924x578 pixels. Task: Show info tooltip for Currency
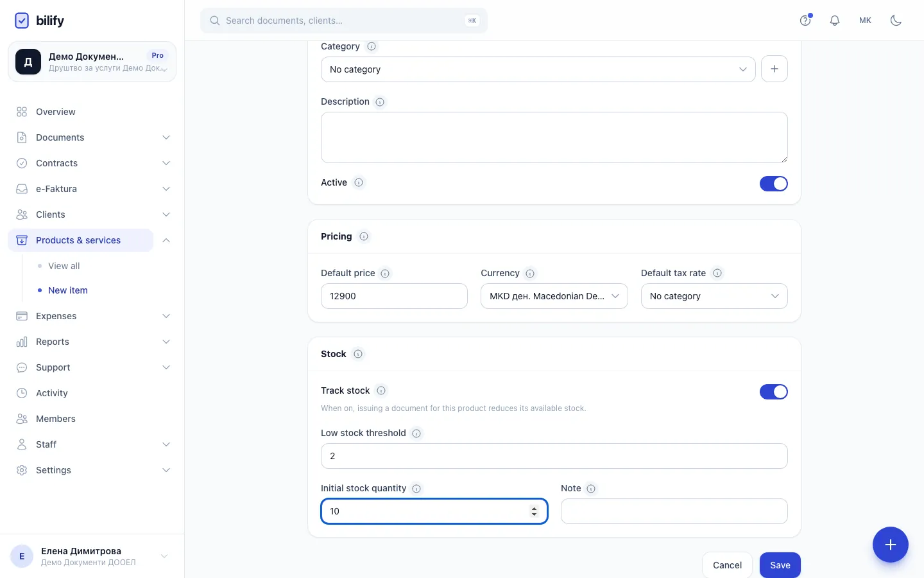pyautogui.click(x=530, y=274)
